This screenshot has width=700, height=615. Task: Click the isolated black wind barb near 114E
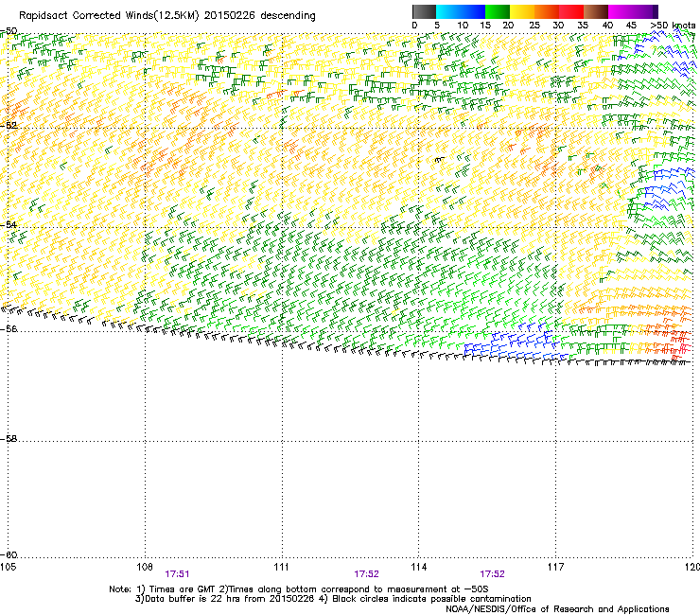[440, 160]
